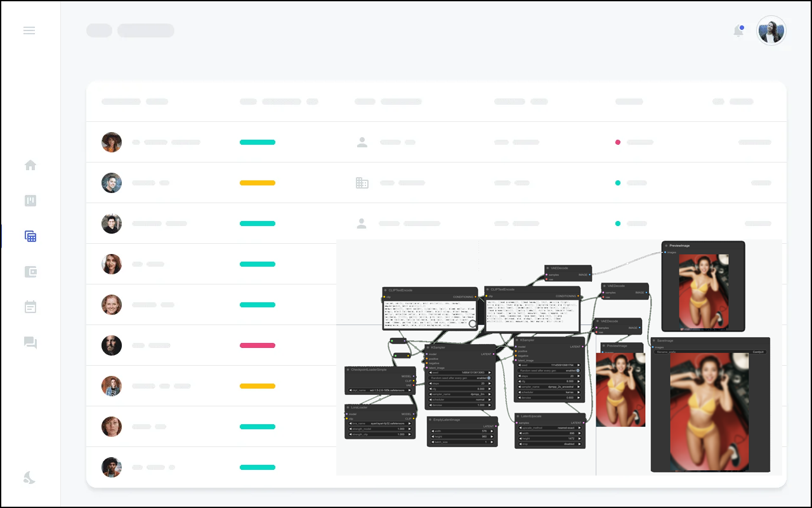Open upscale_method dropdown in LatentUpscale node

click(549, 427)
